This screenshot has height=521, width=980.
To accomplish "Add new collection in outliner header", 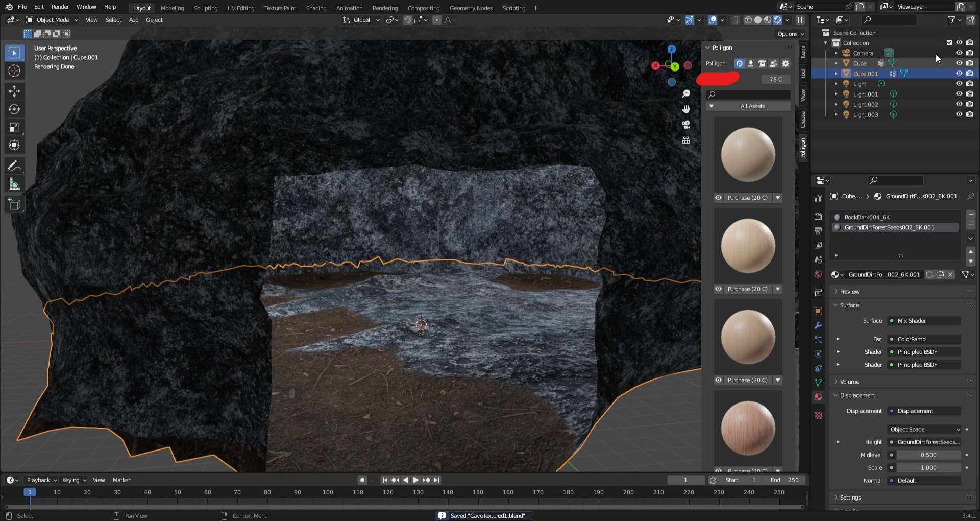I will pyautogui.click(x=971, y=20).
